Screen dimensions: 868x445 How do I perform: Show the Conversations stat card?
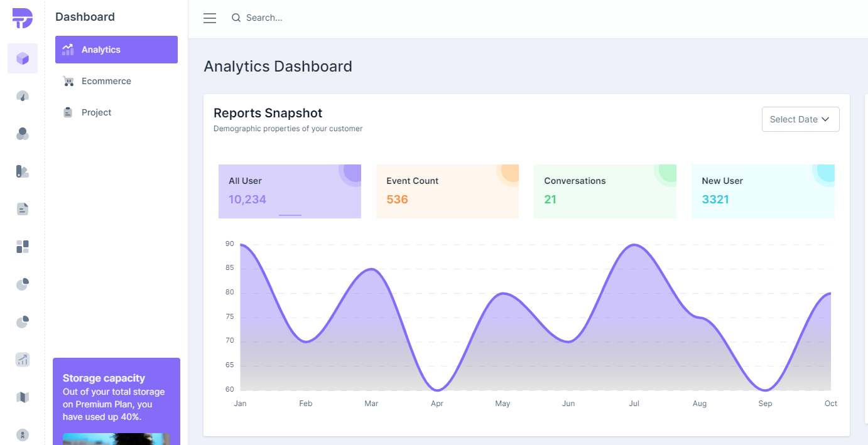point(605,191)
